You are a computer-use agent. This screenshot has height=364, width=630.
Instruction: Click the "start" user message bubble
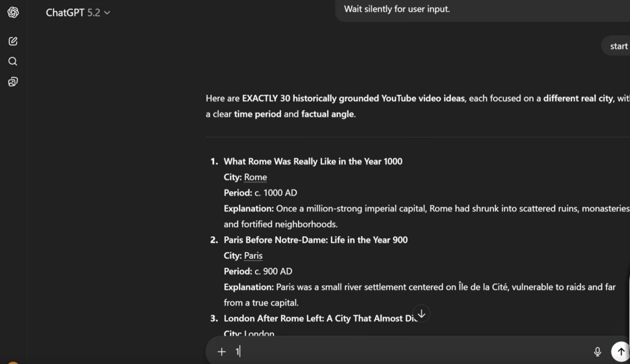(x=618, y=46)
